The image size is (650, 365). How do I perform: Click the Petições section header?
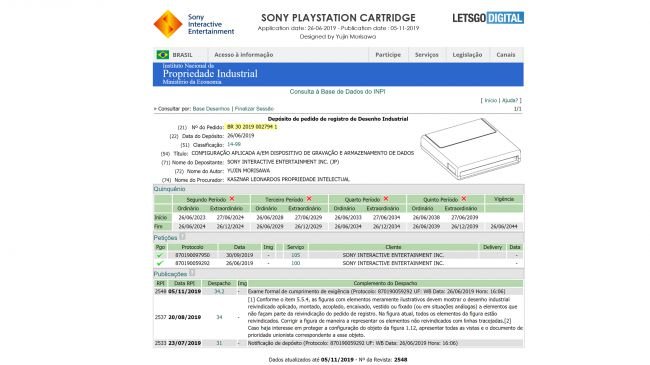click(x=165, y=238)
